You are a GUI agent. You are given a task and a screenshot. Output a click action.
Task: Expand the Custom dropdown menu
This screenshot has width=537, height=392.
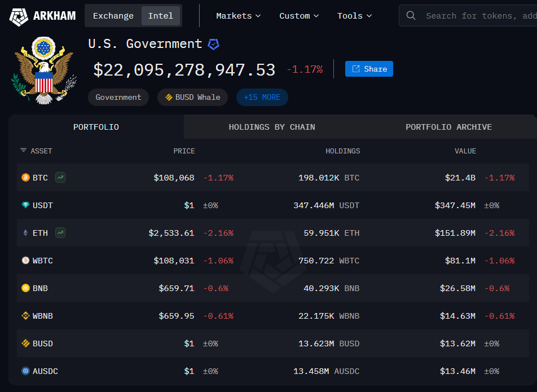299,16
